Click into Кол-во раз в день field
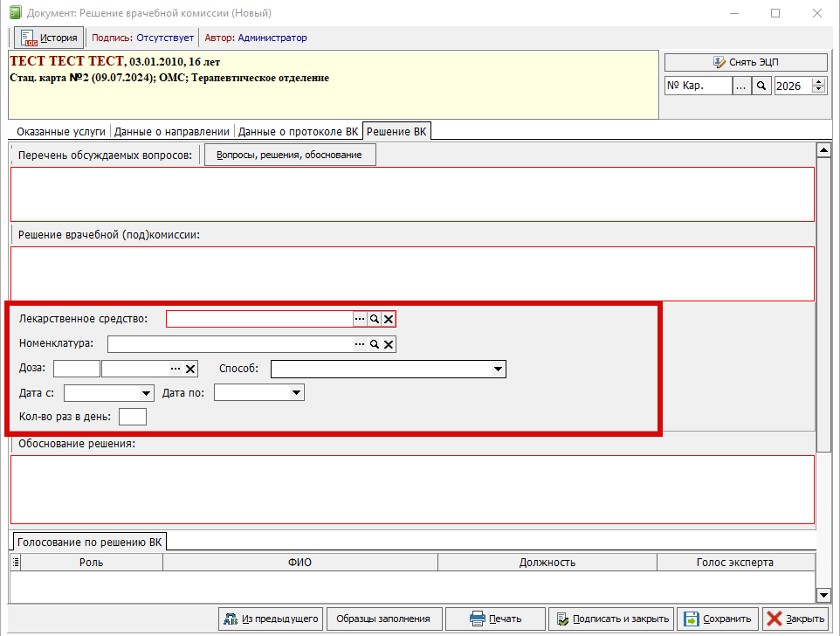This screenshot has width=840, height=636. click(x=133, y=417)
